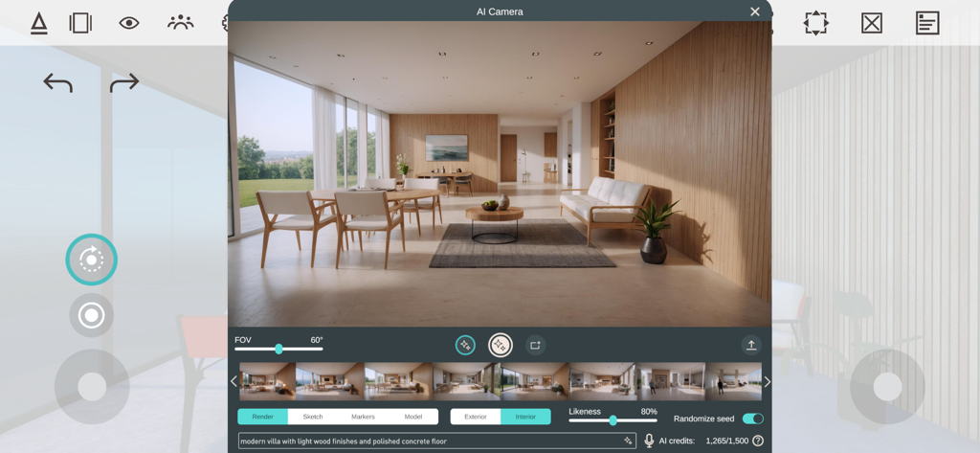The width and height of the screenshot is (980, 453).
Task: Select the last thumbnail with dark standing figure
Action: (733, 381)
